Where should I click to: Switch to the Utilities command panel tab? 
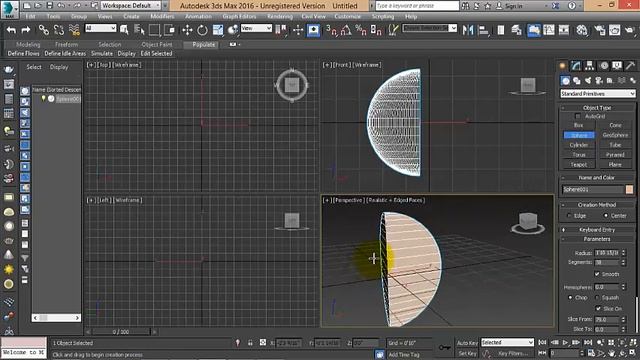coord(631,65)
